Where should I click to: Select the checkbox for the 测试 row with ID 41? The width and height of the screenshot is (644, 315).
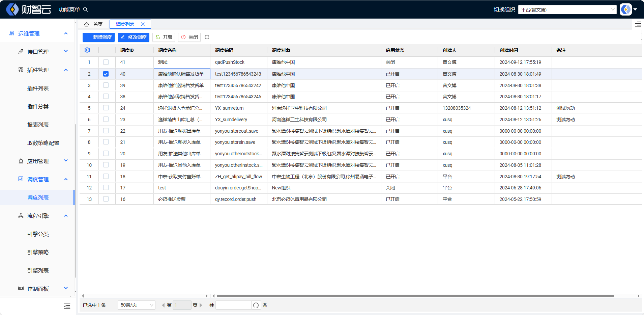[106, 62]
